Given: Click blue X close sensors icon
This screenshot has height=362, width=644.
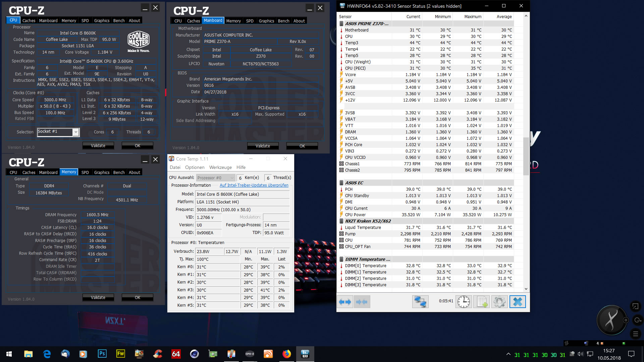Looking at the screenshot, I should [518, 302].
